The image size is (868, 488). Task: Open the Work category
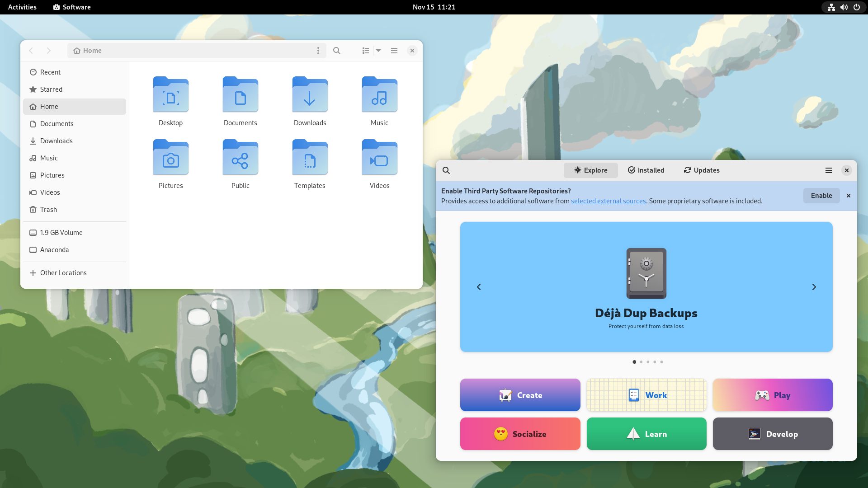click(646, 395)
